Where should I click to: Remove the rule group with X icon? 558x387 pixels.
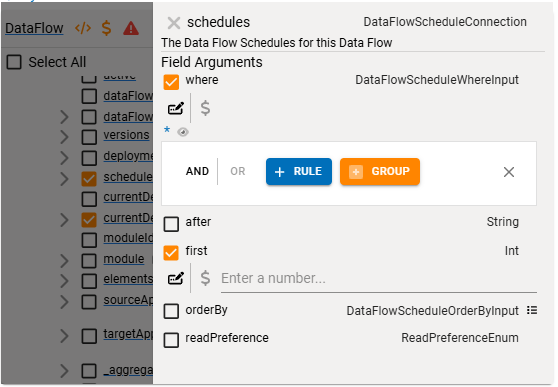click(x=509, y=172)
